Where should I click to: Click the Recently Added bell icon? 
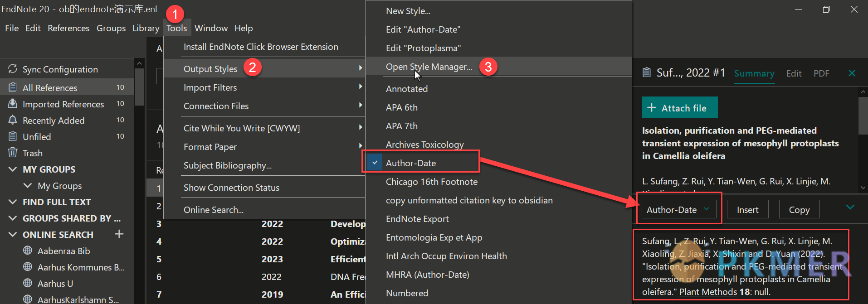point(13,120)
